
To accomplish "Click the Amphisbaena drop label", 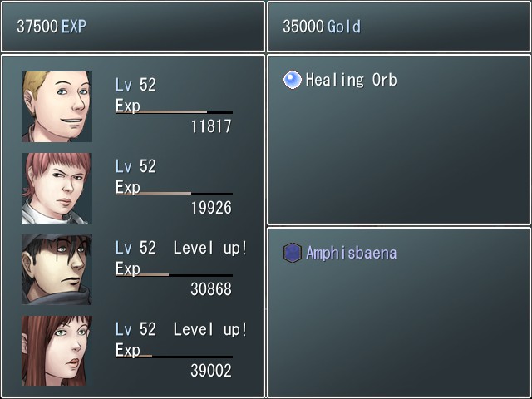I will pos(351,253).
